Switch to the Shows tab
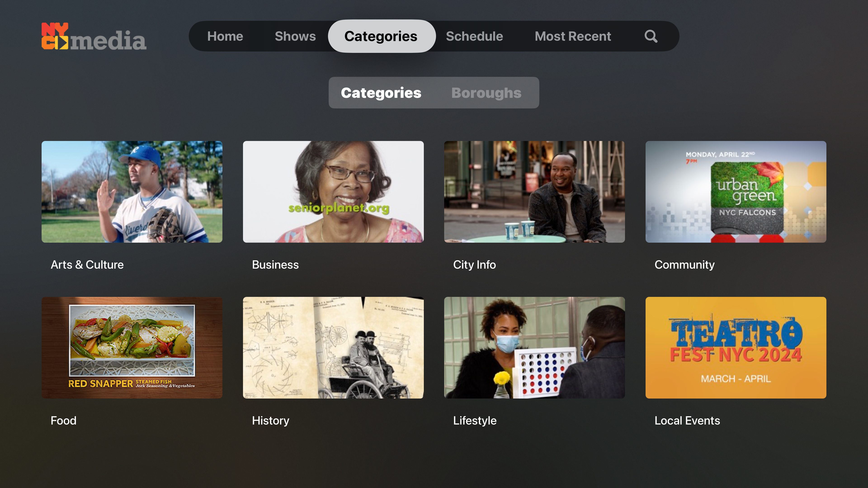The height and width of the screenshot is (488, 868). tap(295, 36)
